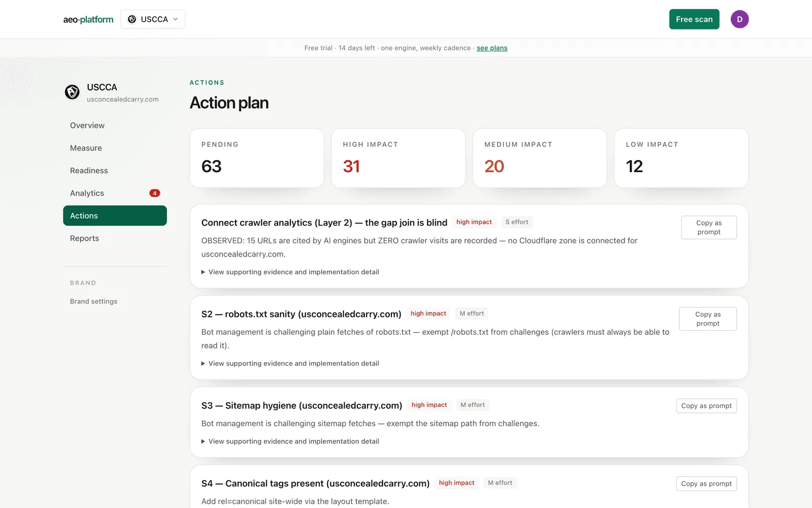Click M effort tag on S3 Sitemap hygiene
The height and width of the screenshot is (508, 812).
(472, 405)
